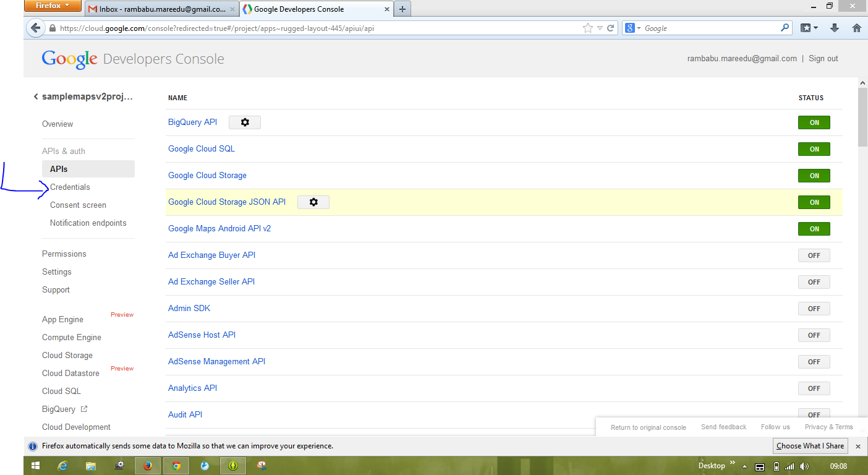Screen dimensions: 868x475
Task: Click the Choose What I Share button
Action: tap(811, 445)
